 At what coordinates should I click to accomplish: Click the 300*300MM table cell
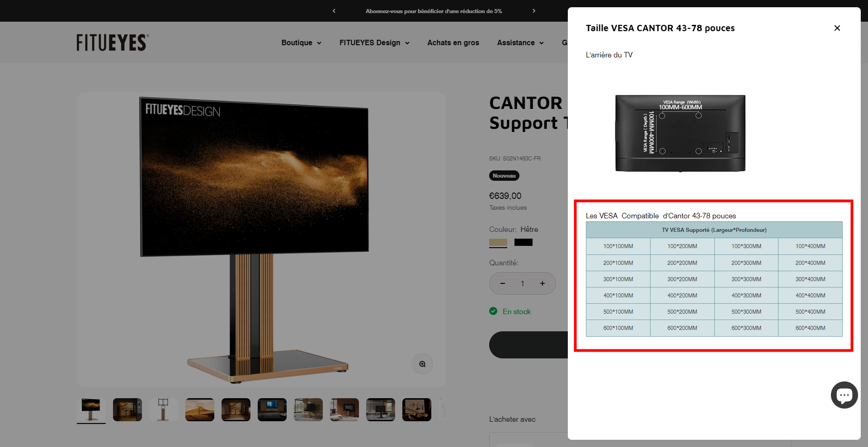[x=746, y=279]
